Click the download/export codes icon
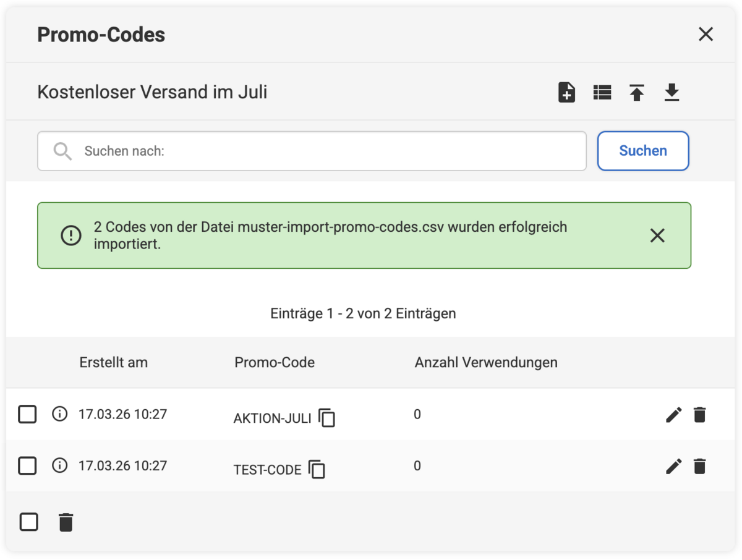 pos(672,93)
